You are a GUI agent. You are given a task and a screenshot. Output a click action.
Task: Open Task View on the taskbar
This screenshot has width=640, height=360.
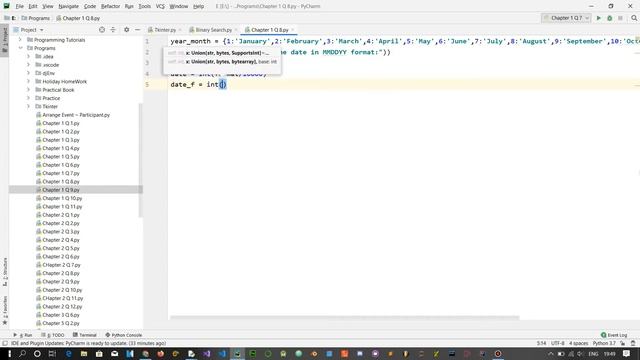click(52, 353)
